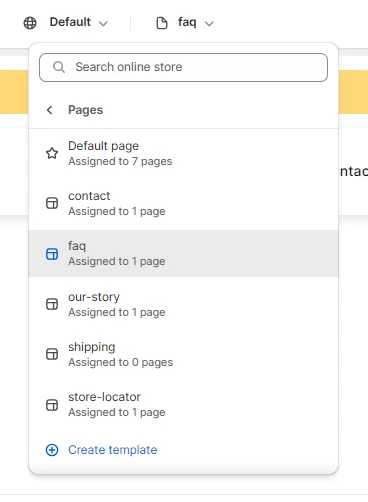This screenshot has width=368, height=502.
Task: Select the Default page template
Action: coord(183,153)
